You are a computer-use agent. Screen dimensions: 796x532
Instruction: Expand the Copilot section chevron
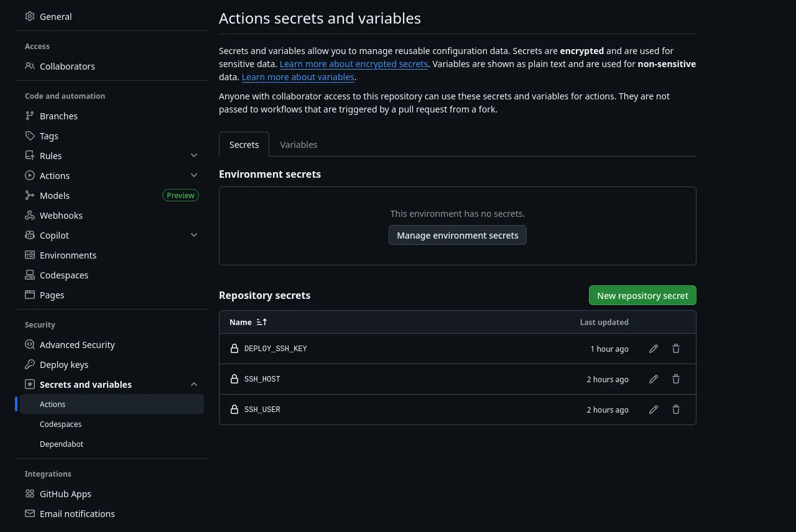[194, 235]
